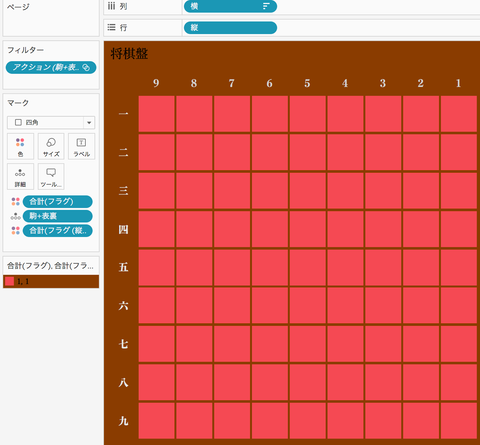This screenshot has height=445, width=480.
Task: Select board square column 5 row 五
Action: pyautogui.click(x=308, y=268)
